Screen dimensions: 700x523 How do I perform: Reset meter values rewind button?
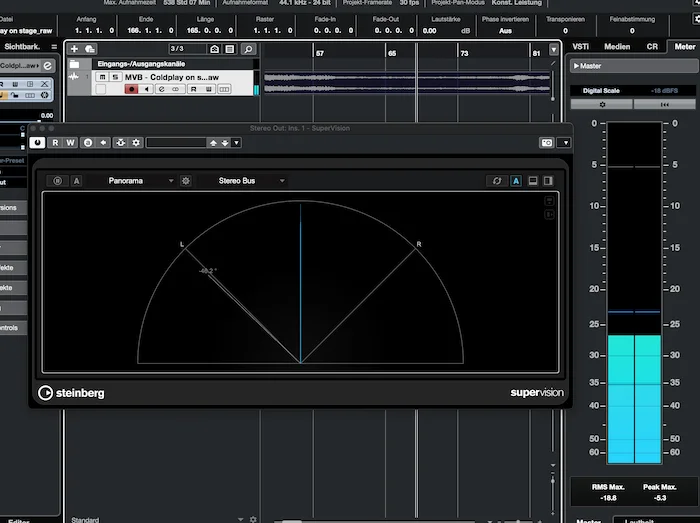pos(664,104)
